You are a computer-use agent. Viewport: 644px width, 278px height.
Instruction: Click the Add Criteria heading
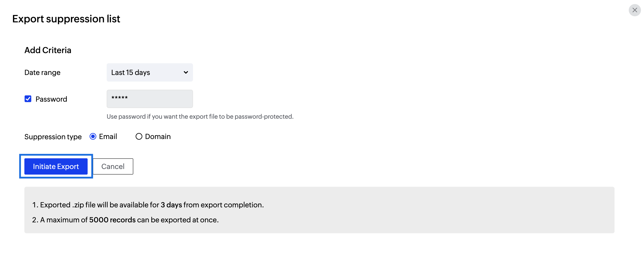click(48, 50)
